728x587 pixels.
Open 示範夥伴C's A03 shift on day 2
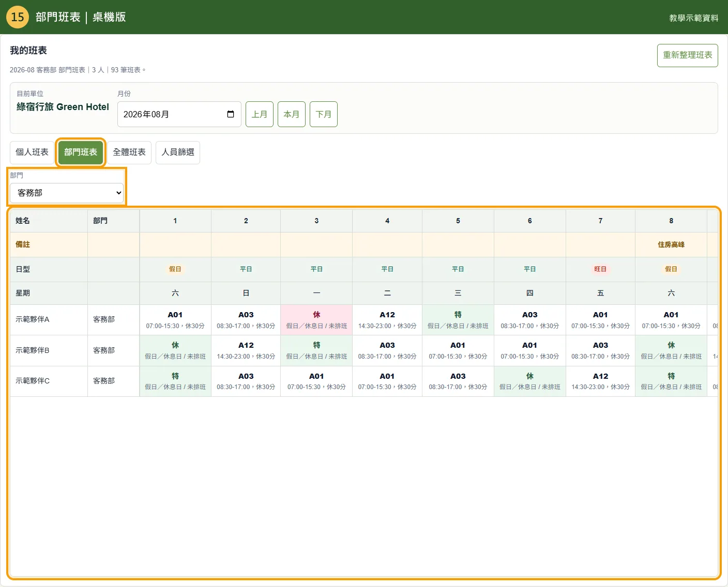[246, 381]
